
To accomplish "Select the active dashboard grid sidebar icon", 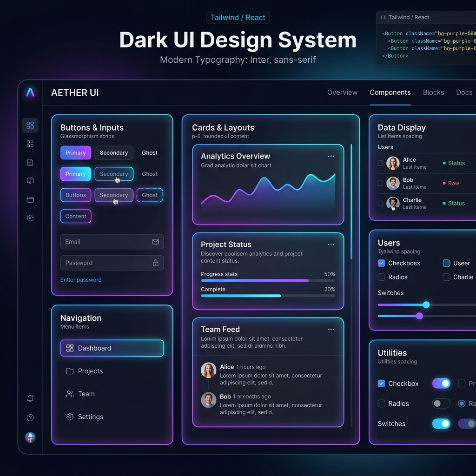I will click(x=30, y=125).
